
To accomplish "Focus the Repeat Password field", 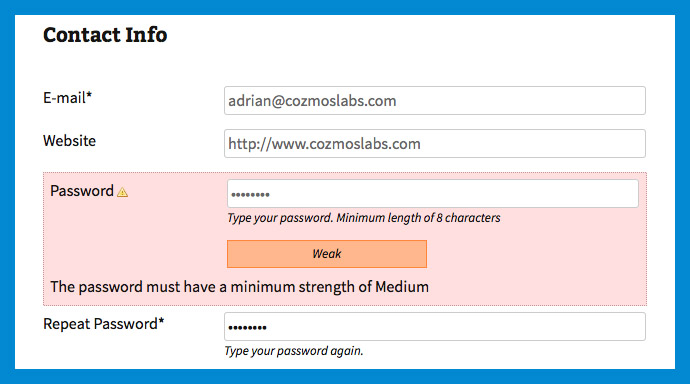I will (x=435, y=326).
